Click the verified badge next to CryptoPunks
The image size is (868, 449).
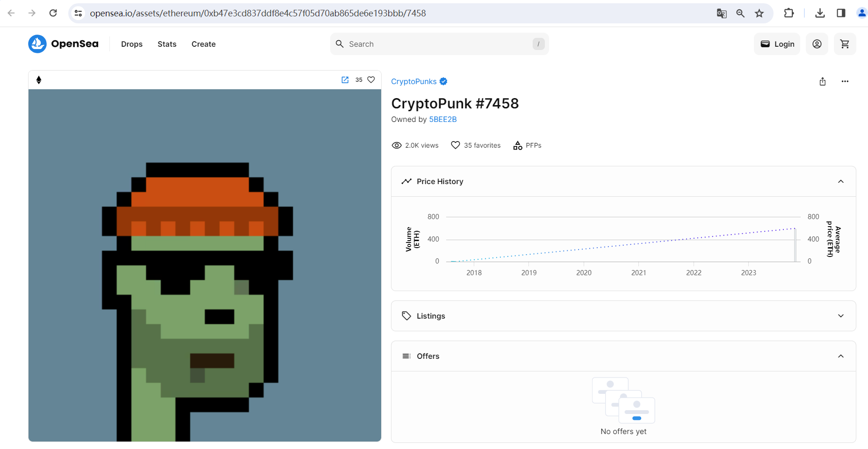[443, 81]
